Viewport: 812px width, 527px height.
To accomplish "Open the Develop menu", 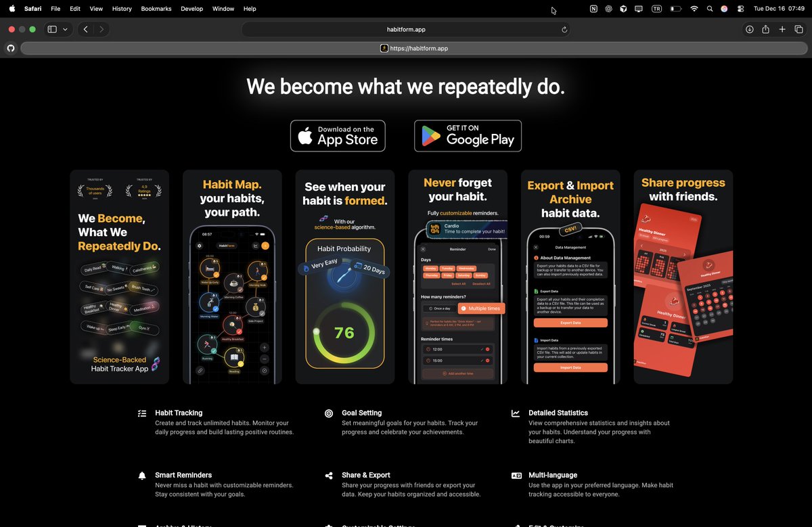I will [x=191, y=9].
